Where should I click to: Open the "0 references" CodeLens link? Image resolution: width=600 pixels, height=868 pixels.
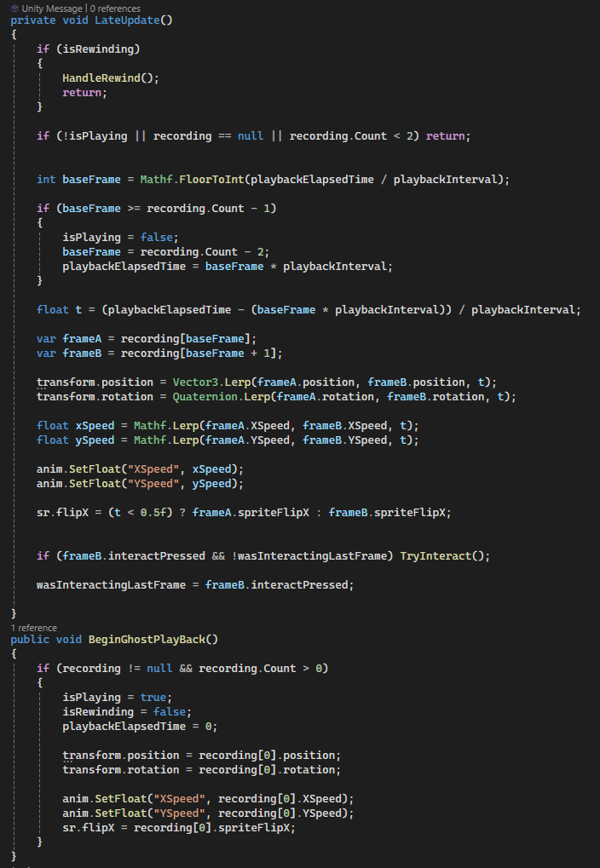coord(112,8)
